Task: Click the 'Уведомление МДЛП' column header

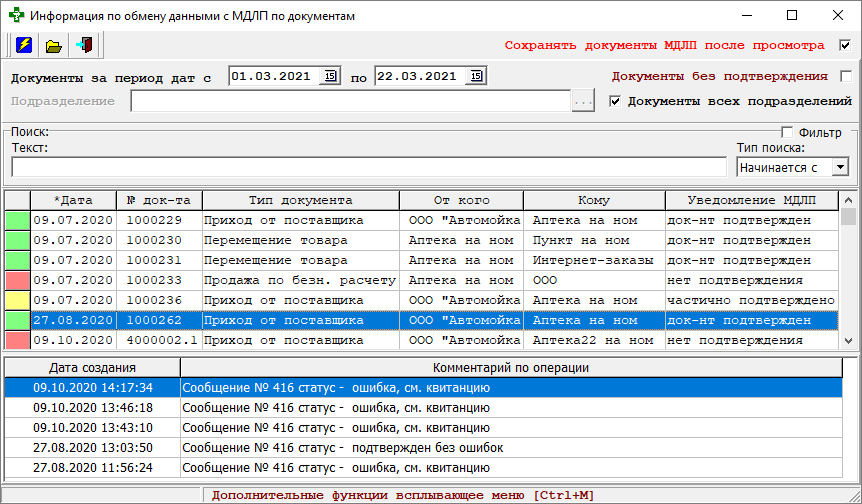Action: point(750,200)
